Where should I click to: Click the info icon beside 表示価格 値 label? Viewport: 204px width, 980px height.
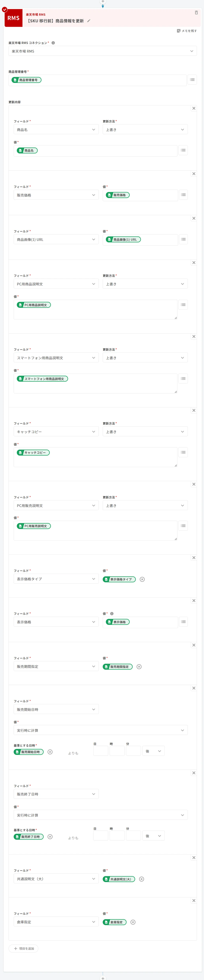pyautogui.click(x=112, y=614)
